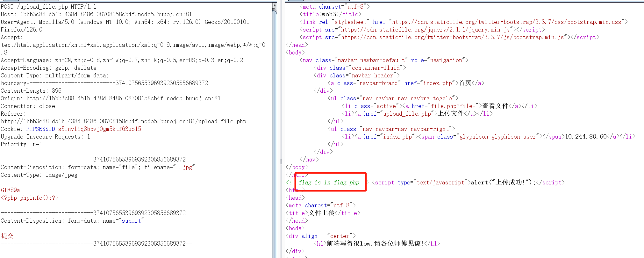The width and height of the screenshot is (644, 258).
Task: Click the 'GIF89a' magic bytes line
Action: tap(10, 190)
